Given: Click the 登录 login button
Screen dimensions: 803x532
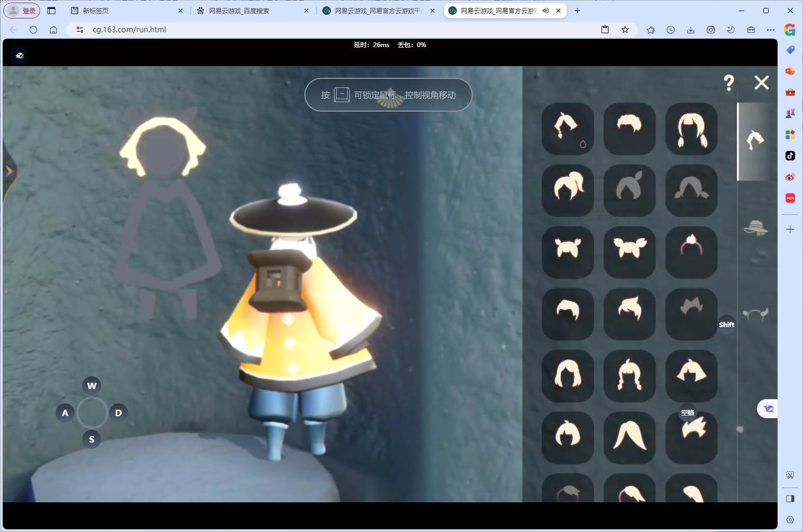Looking at the screenshot, I should (x=22, y=11).
